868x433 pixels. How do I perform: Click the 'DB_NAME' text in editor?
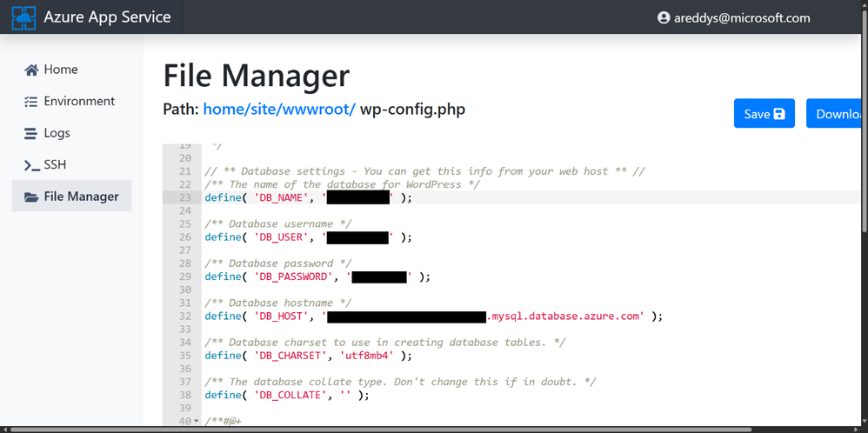click(x=281, y=197)
